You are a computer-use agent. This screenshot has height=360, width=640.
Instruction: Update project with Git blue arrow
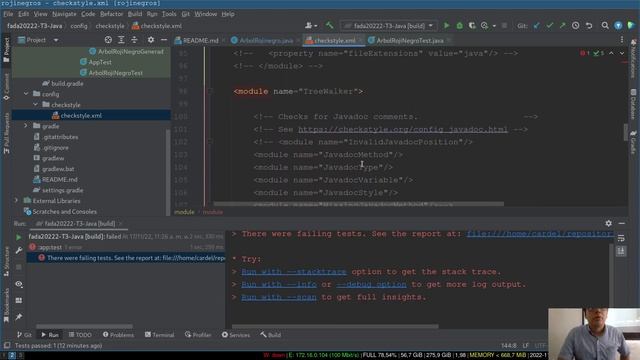point(536,26)
